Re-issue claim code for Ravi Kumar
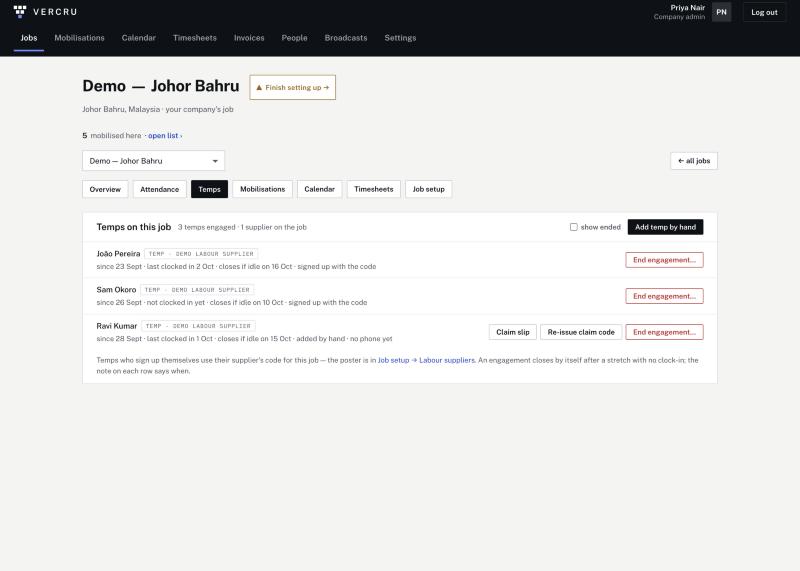The image size is (800, 571). (581, 332)
